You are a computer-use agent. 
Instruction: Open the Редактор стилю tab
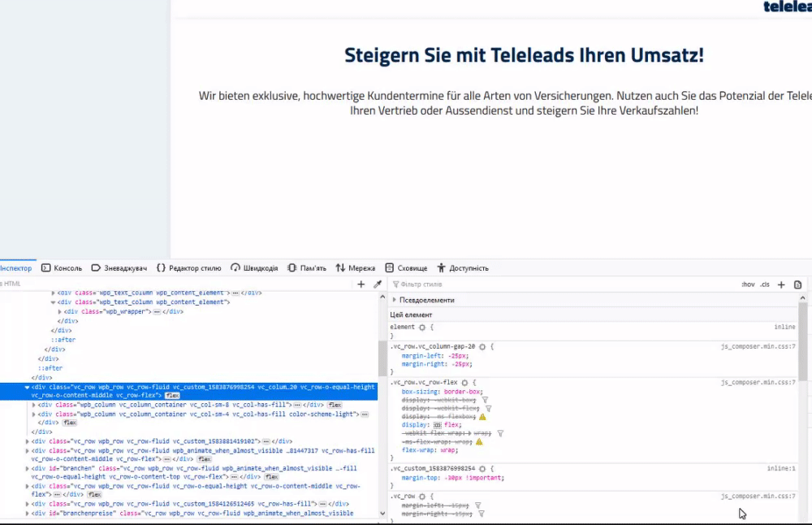(x=189, y=268)
